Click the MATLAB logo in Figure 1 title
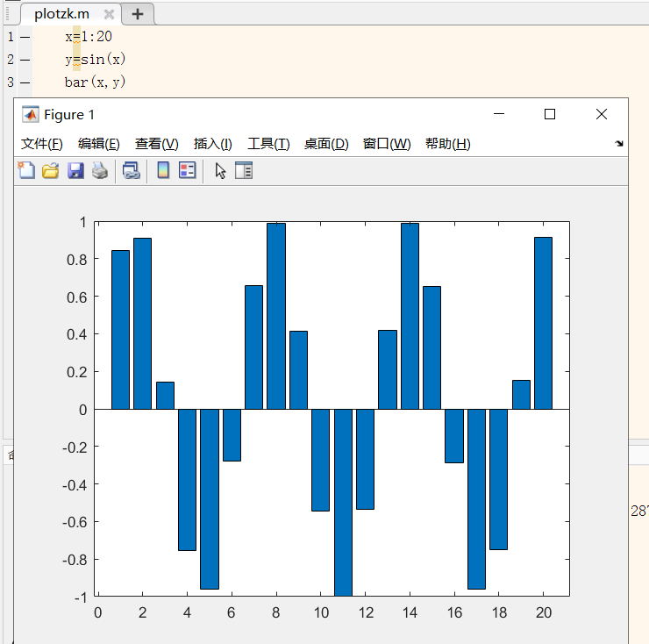Viewport: 649px width, 644px height. click(x=31, y=114)
